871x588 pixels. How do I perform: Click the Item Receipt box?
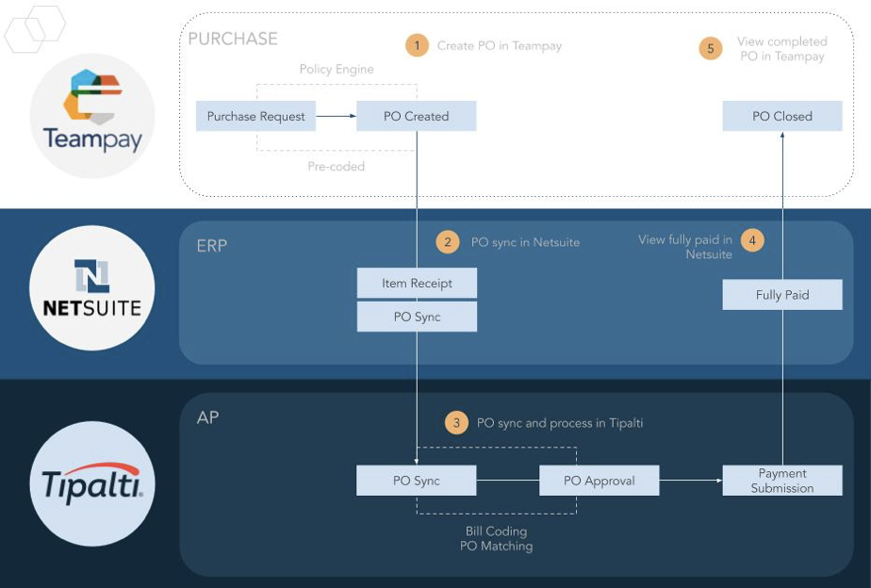417,284
